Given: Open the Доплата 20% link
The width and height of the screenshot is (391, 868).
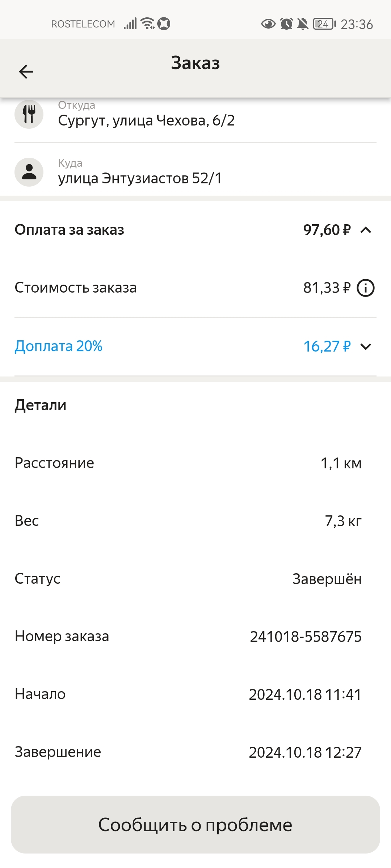Looking at the screenshot, I should point(59,346).
